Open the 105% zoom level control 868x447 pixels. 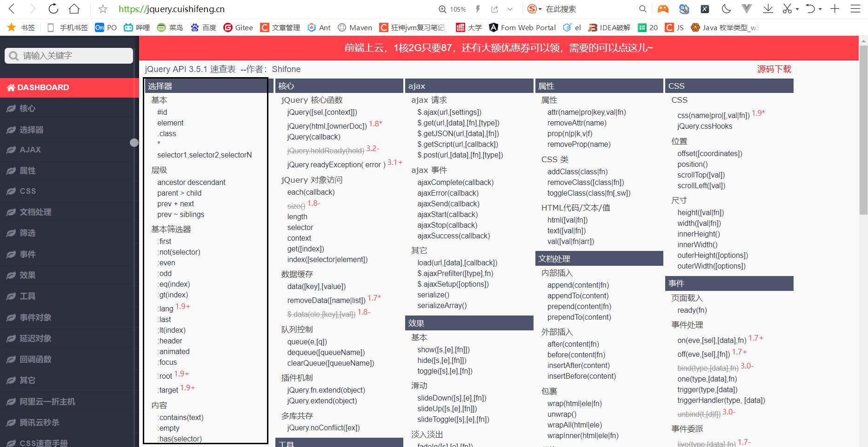click(452, 9)
